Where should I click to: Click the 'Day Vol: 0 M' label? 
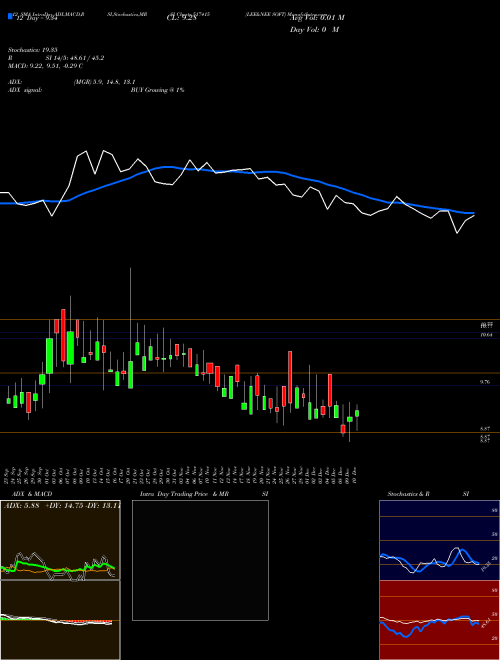pyautogui.click(x=314, y=30)
